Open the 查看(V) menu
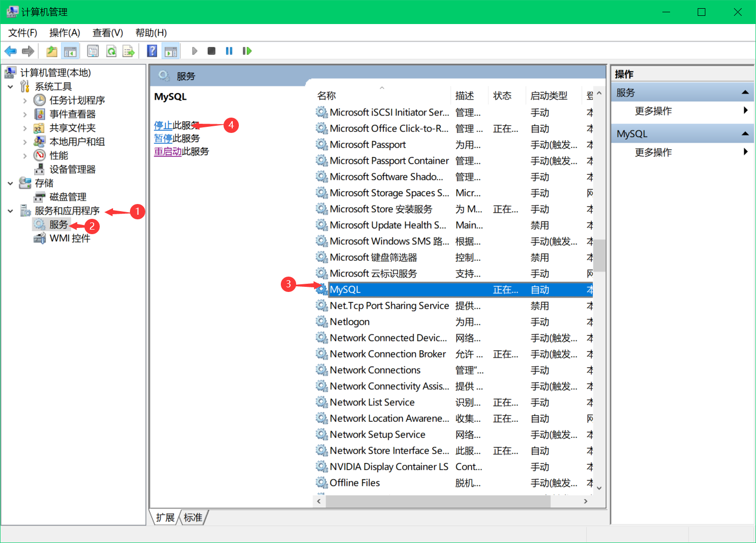The image size is (756, 543). tap(107, 33)
